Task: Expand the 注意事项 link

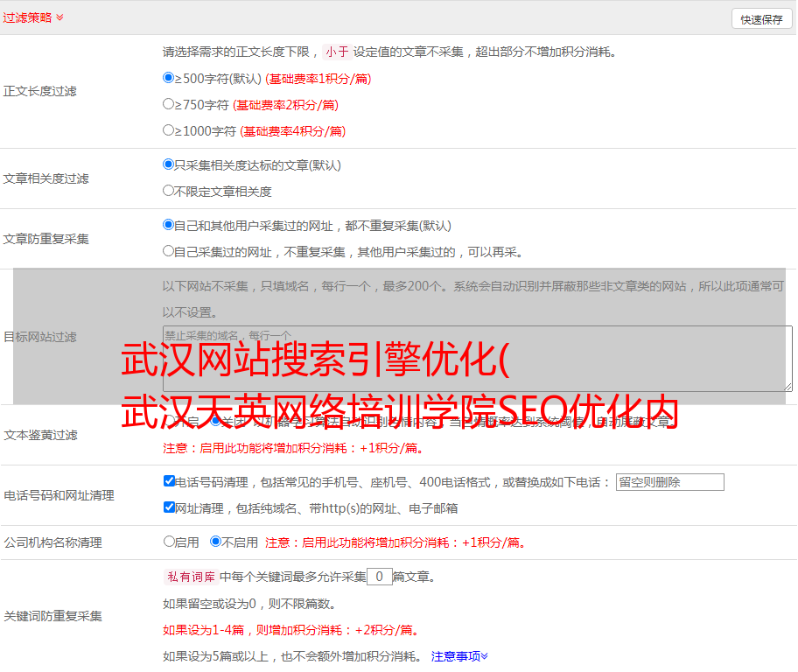Action: point(459,655)
